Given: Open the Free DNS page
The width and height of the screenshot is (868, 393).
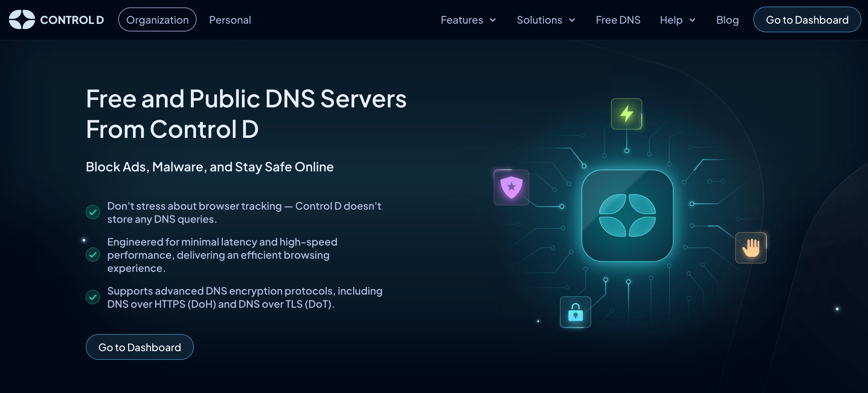Looking at the screenshot, I should pos(618,19).
